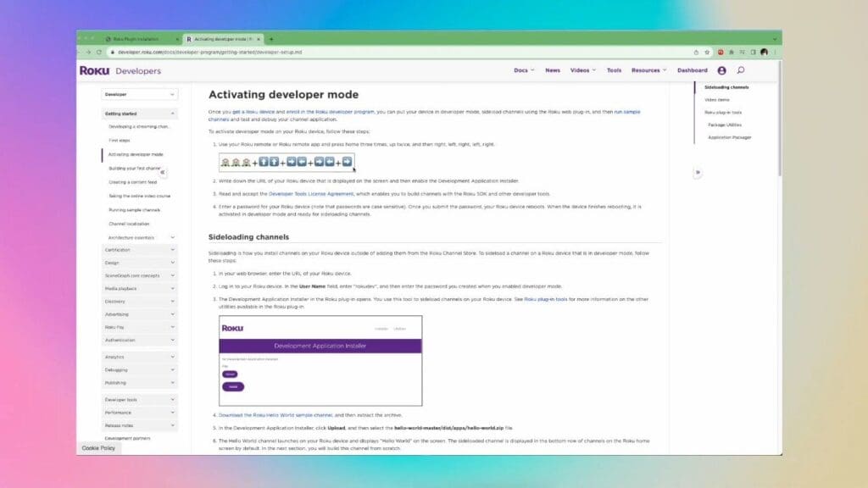Click the page vertical scrollbar

780,119
